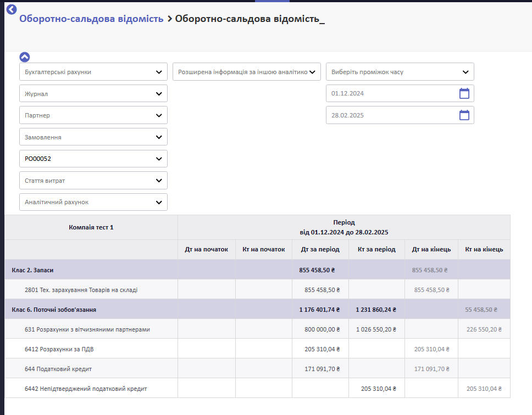Screen dimensions: 532x415
Task: Click the 226 550,20 ₴ closing credit value
Action: (x=484, y=329)
